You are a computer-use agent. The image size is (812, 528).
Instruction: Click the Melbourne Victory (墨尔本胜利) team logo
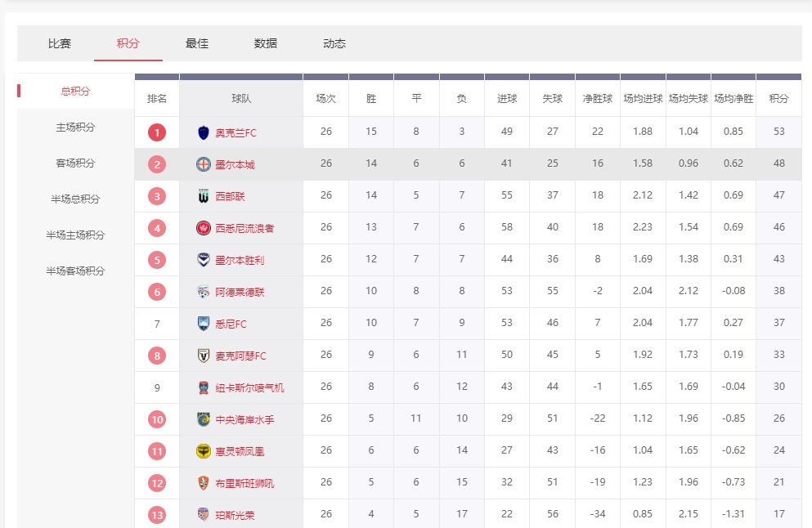pyautogui.click(x=204, y=260)
